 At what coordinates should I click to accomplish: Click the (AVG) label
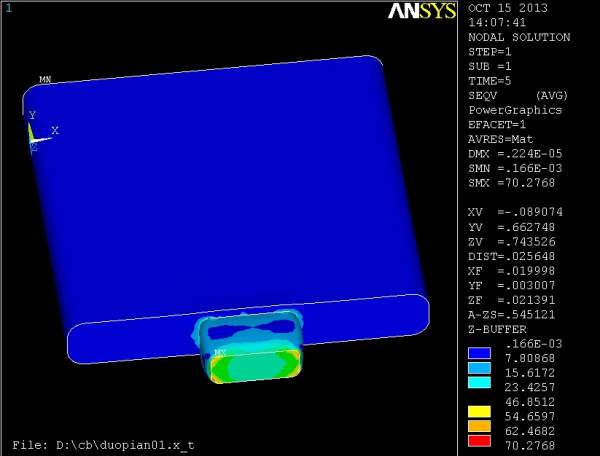551,96
